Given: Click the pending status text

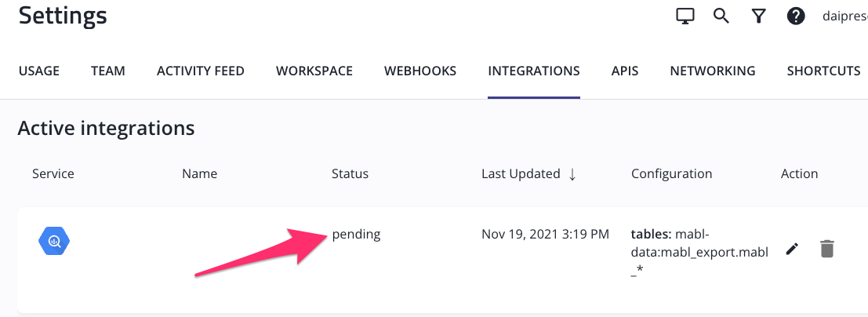Looking at the screenshot, I should (356, 234).
